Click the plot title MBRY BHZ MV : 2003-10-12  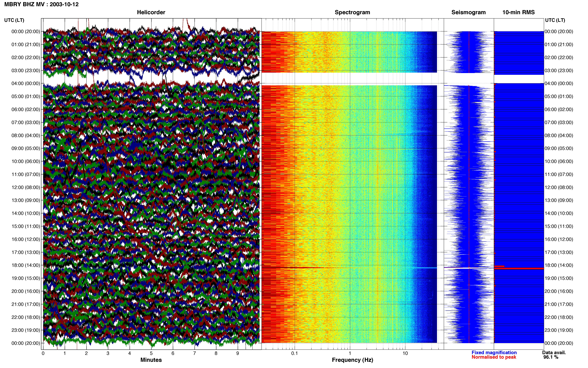[41, 4]
